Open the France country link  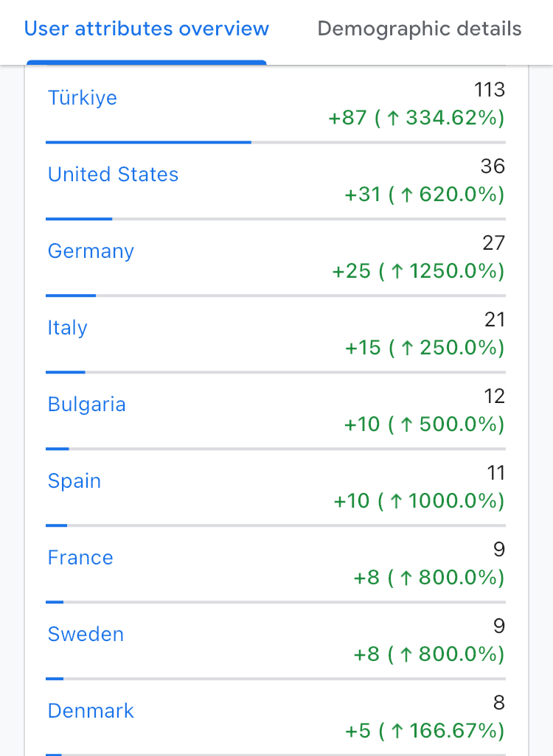(x=80, y=558)
